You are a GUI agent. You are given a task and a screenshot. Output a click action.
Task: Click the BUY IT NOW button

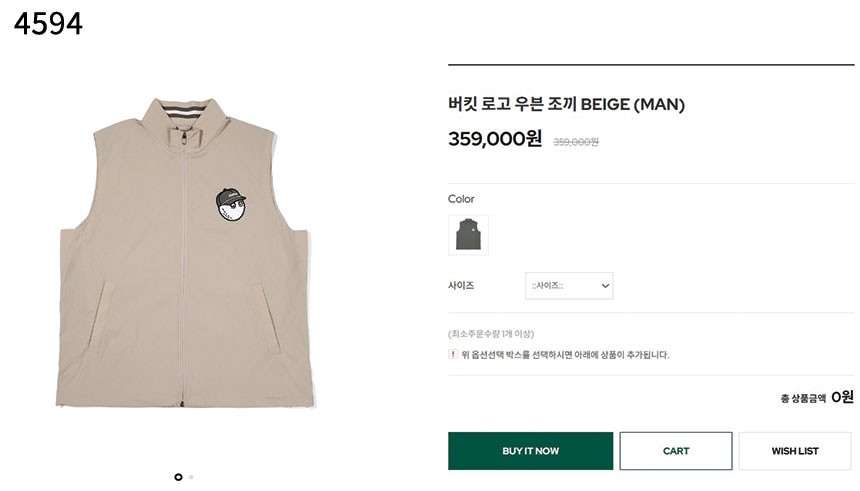pyautogui.click(x=530, y=451)
